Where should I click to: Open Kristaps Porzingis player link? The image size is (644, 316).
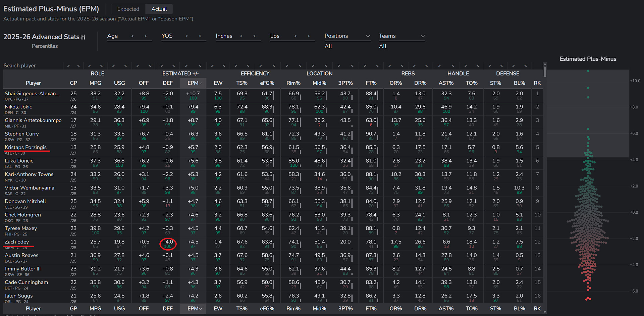(25, 147)
